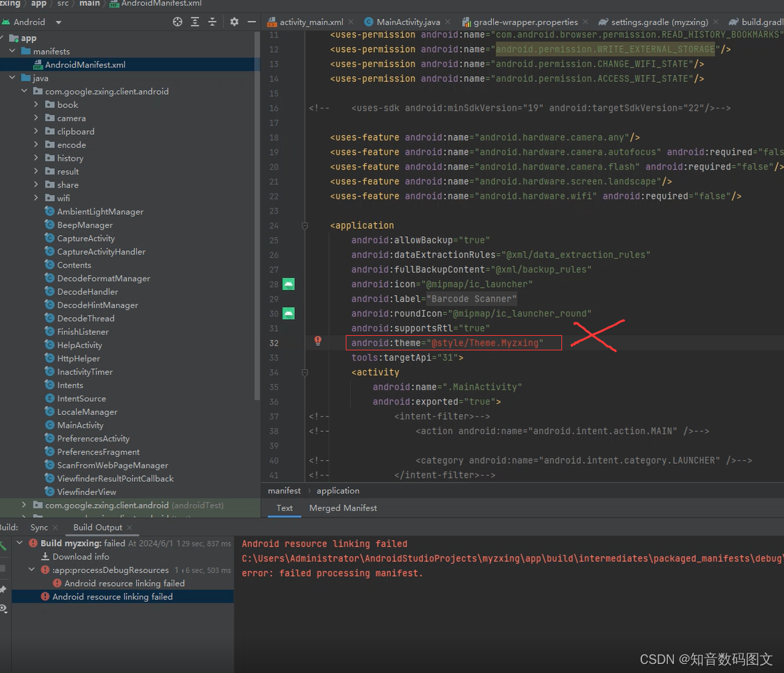Click the red error bulb beside line 32
This screenshot has width=784, height=673.
click(x=318, y=341)
